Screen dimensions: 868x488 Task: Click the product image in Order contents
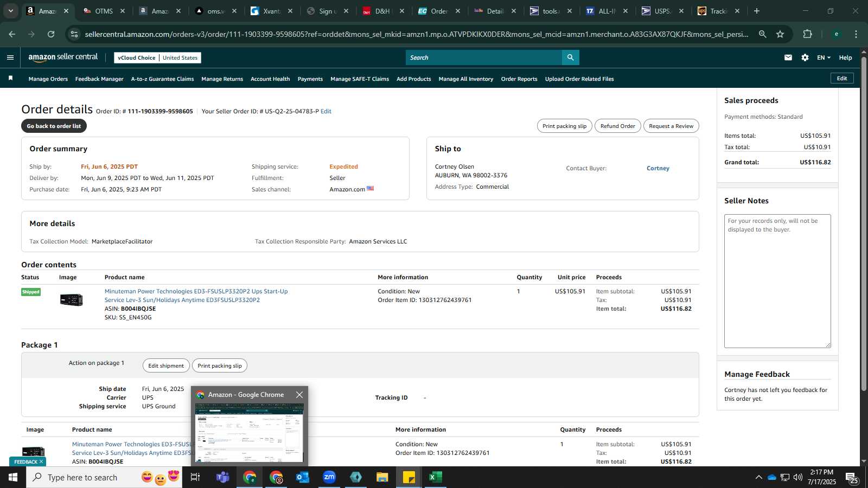71,299
